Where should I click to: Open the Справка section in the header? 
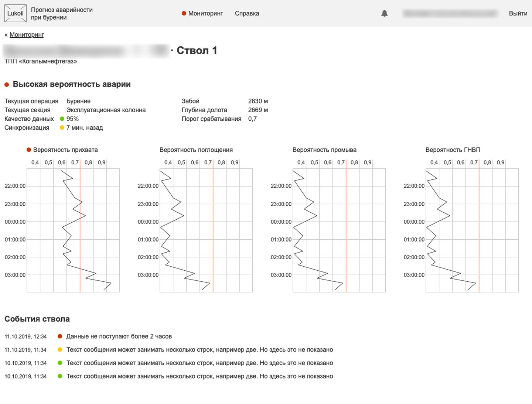click(x=247, y=13)
